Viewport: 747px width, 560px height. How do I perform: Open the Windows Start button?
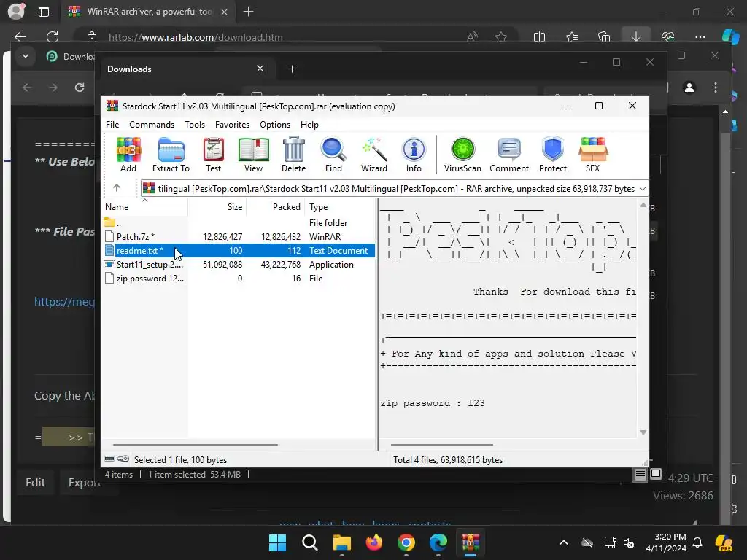277,542
